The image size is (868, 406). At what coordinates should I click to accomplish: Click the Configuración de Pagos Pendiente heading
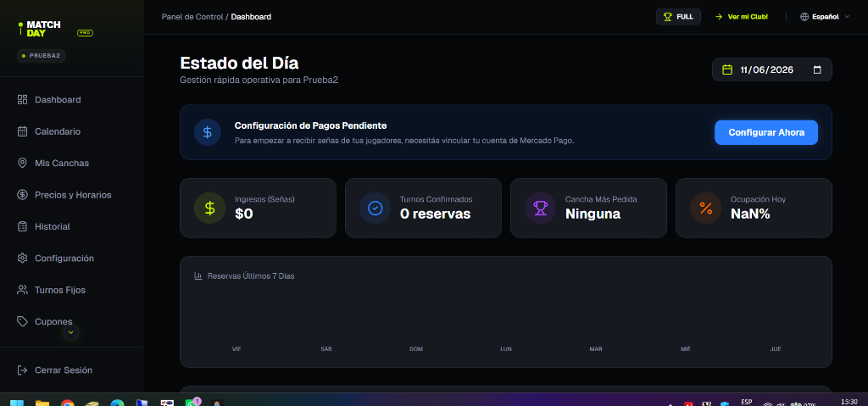click(x=310, y=125)
